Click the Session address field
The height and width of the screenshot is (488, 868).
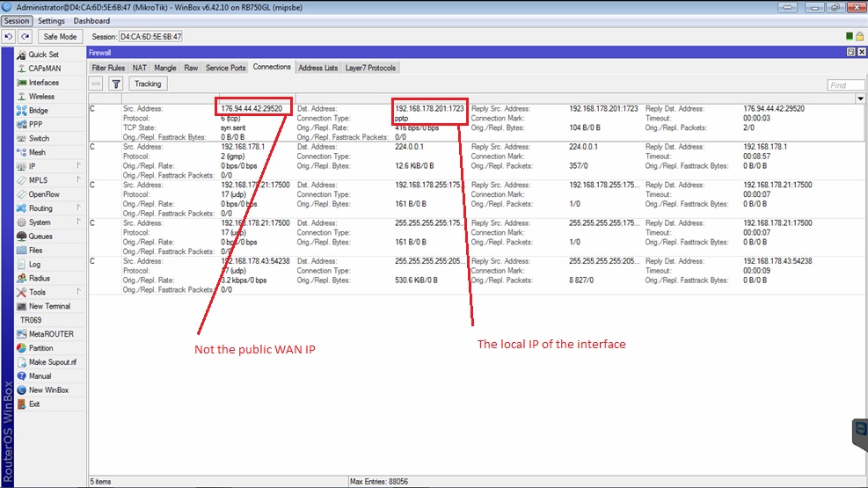151,37
